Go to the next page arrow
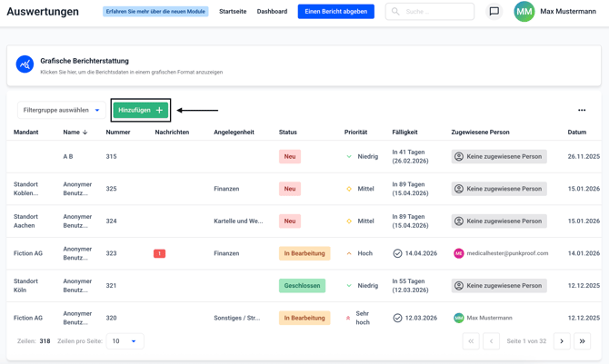 562,341
